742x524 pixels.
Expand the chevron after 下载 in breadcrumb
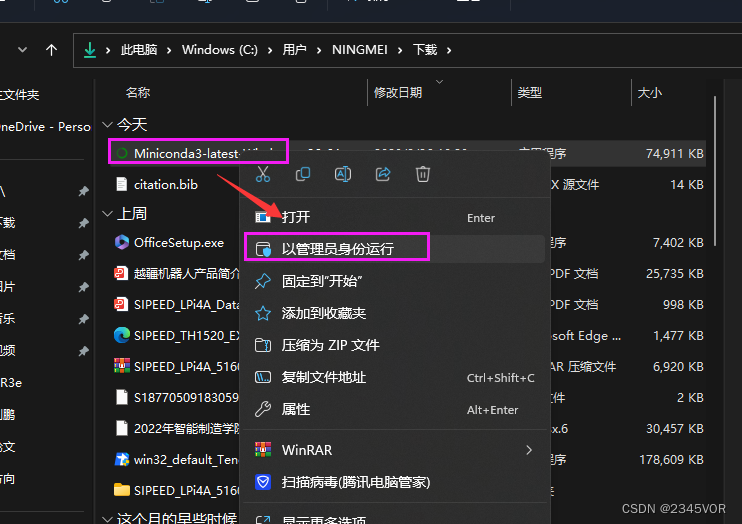[x=449, y=50]
